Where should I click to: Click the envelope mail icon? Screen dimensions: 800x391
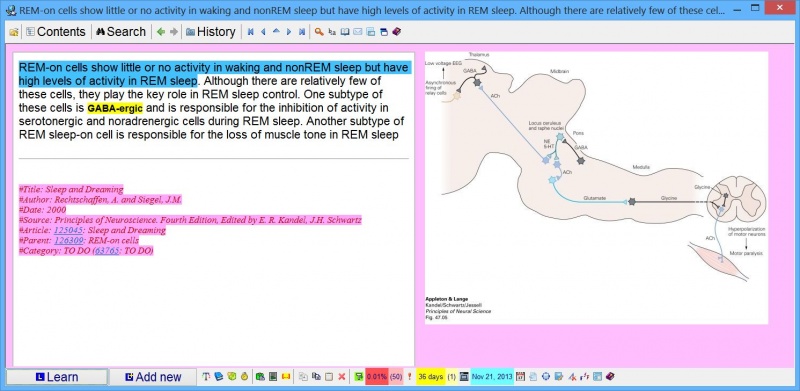coord(358,32)
